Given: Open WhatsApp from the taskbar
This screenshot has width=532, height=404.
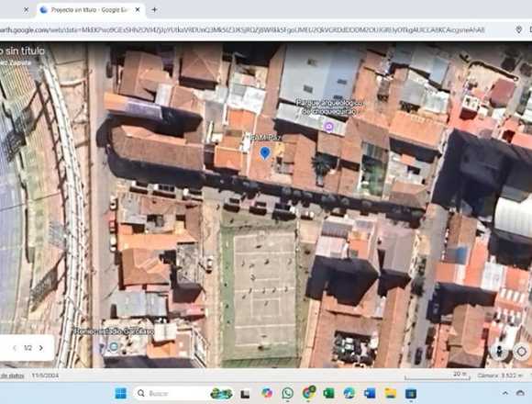Looking at the screenshot, I should pyautogui.click(x=287, y=393).
